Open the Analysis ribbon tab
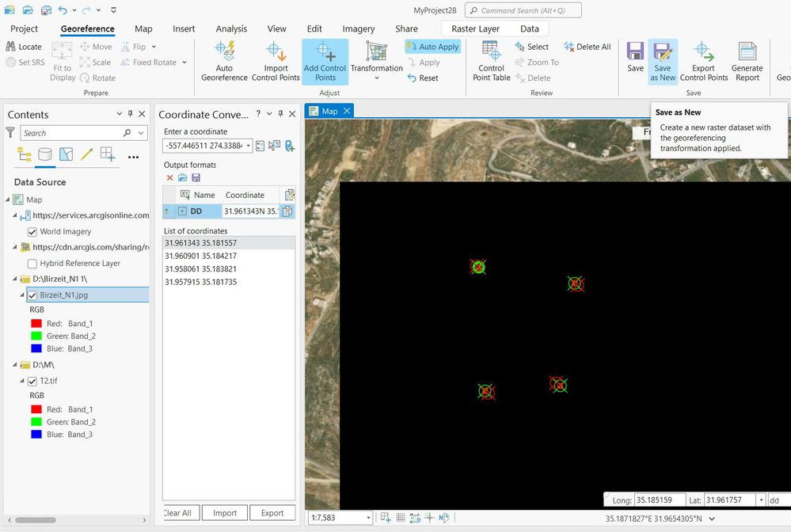This screenshot has height=532, width=791. click(231, 28)
